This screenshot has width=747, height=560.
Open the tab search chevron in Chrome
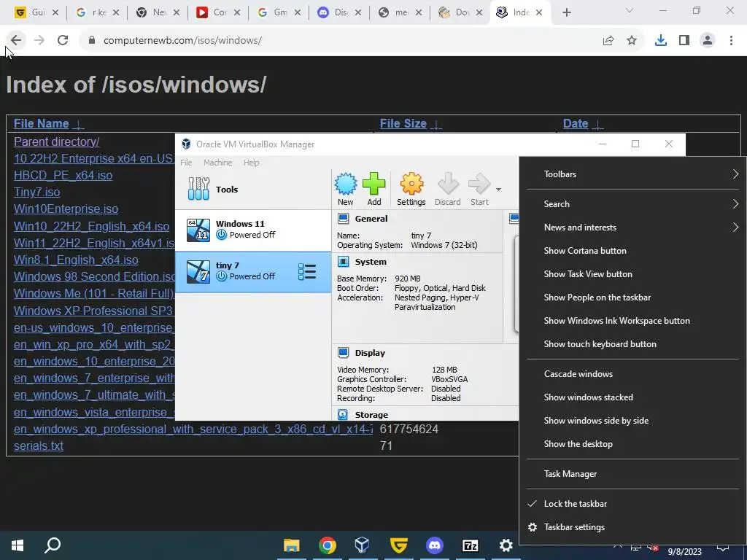pyautogui.click(x=630, y=10)
